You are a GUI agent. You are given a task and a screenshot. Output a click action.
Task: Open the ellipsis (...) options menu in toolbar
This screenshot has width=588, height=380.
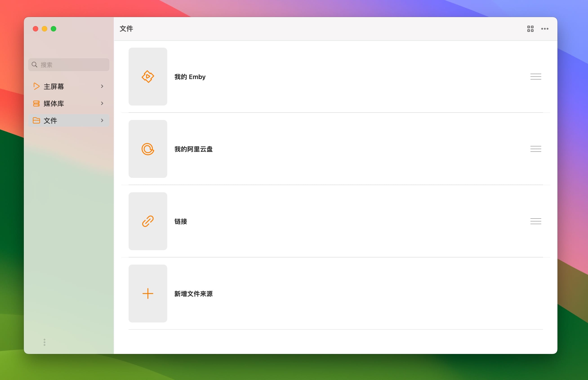click(x=545, y=29)
